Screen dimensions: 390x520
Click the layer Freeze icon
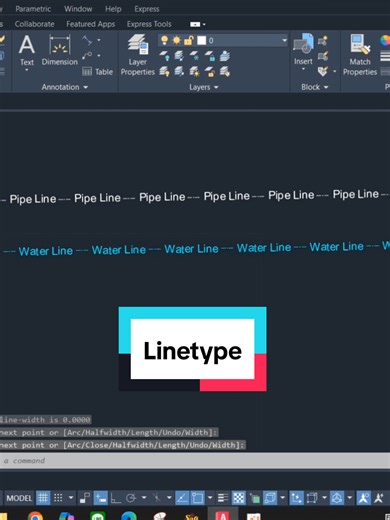[195, 56]
